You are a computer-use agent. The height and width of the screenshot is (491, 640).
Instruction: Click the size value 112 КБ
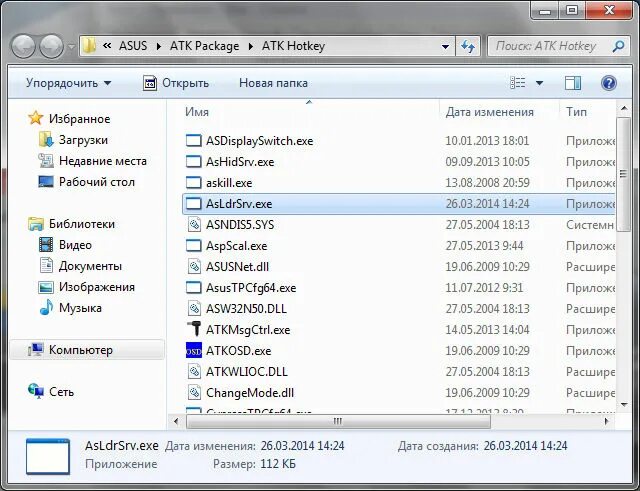[x=278, y=464]
